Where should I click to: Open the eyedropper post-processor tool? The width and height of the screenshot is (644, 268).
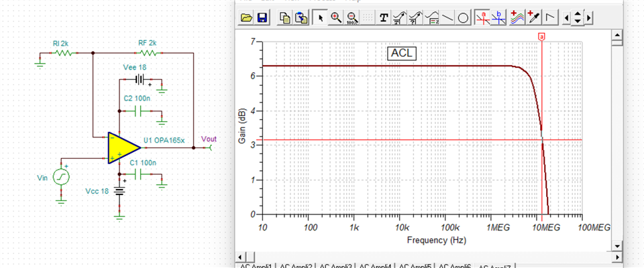[x=533, y=17]
